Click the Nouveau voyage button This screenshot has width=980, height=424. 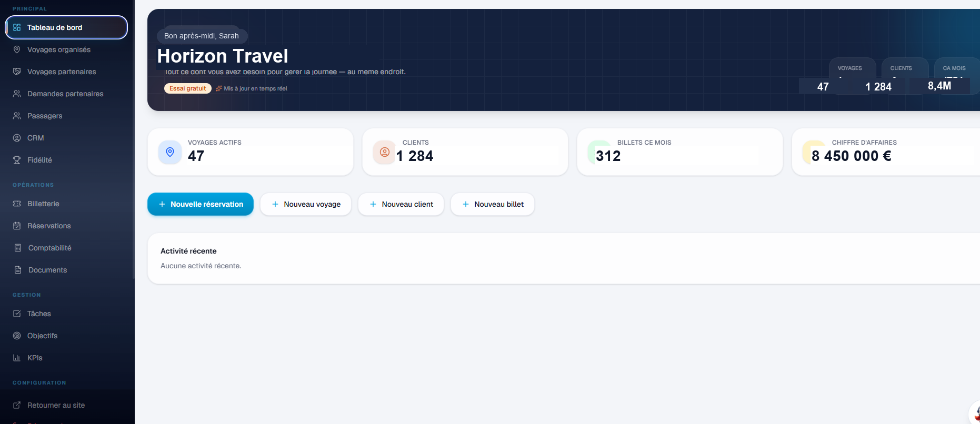coord(306,204)
